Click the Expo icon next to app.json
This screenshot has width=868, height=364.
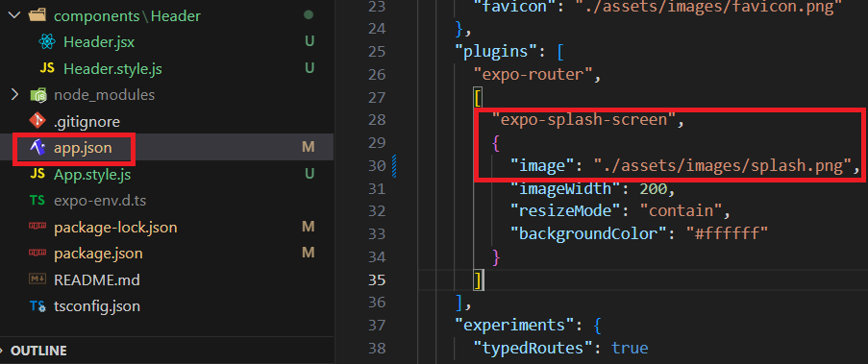pyautogui.click(x=37, y=148)
